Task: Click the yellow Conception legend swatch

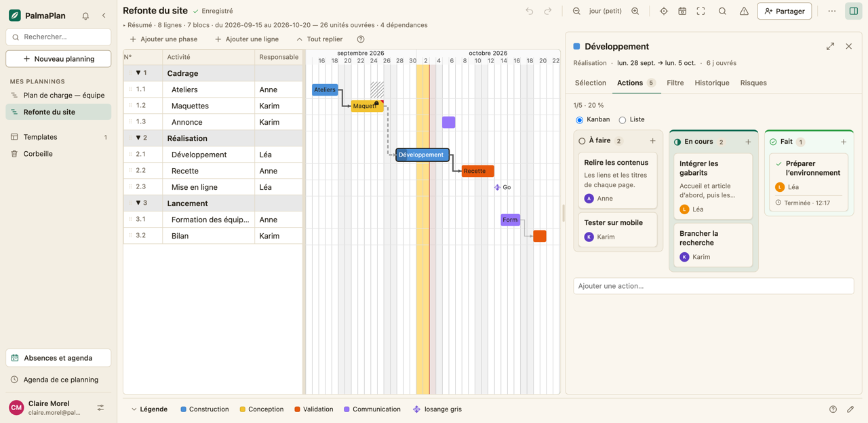Action: point(243,409)
